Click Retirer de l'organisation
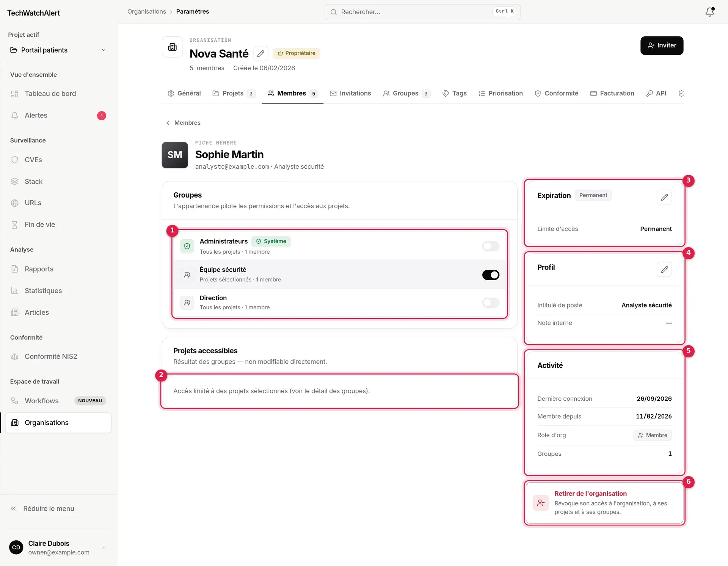Viewport: 728px width, 566px height. point(604,503)
